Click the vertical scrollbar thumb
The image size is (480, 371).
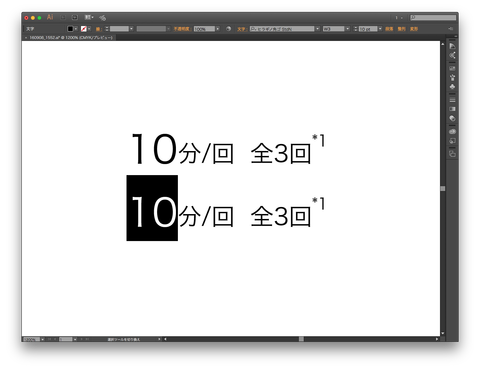click(x=443, y=189)
